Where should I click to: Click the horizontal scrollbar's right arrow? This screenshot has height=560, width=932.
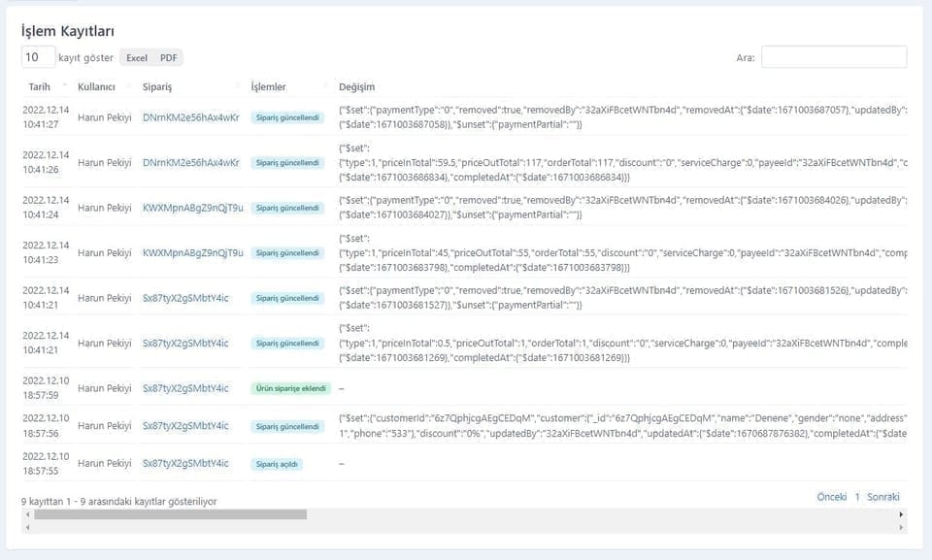click(901, 514)
